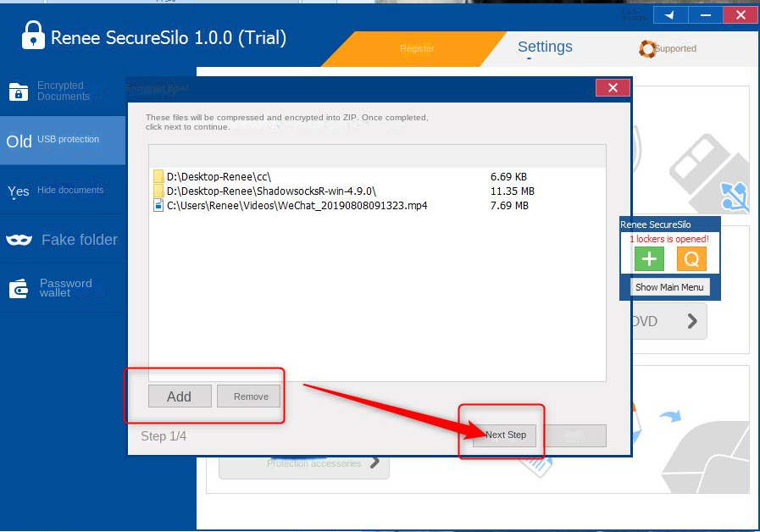
Task: Open the Register tab
Action: tap(417, 49)
